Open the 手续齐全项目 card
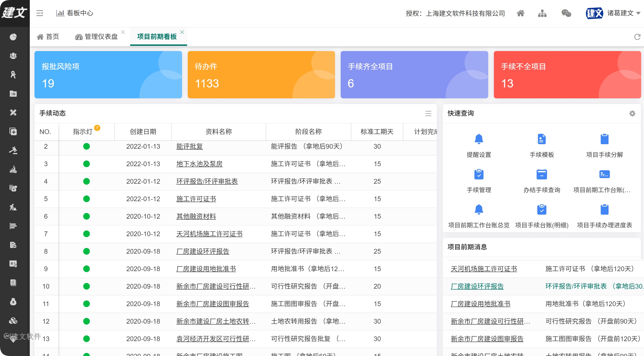This screenshot has width=644, height=356. pos(414,74)
